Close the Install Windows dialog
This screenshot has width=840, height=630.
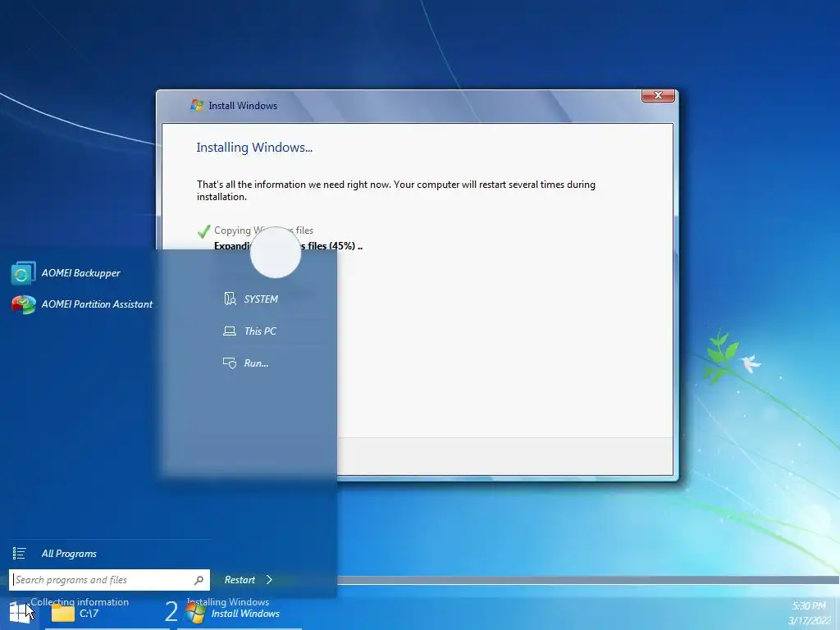tap(658, 95)
